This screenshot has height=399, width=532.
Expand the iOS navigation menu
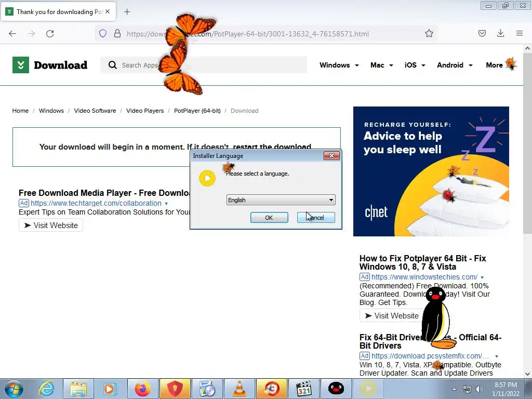tap(415, 65)
